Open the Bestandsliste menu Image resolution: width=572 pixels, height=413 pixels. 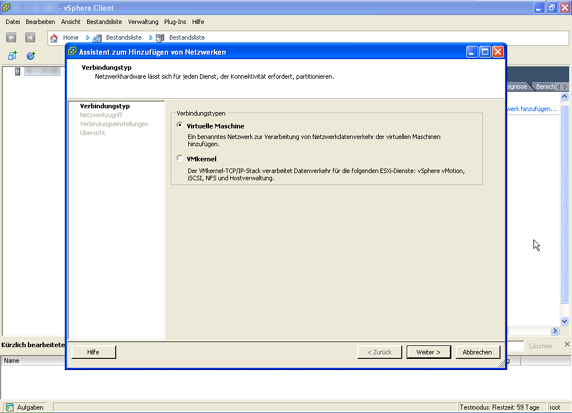tap(104, 22)
